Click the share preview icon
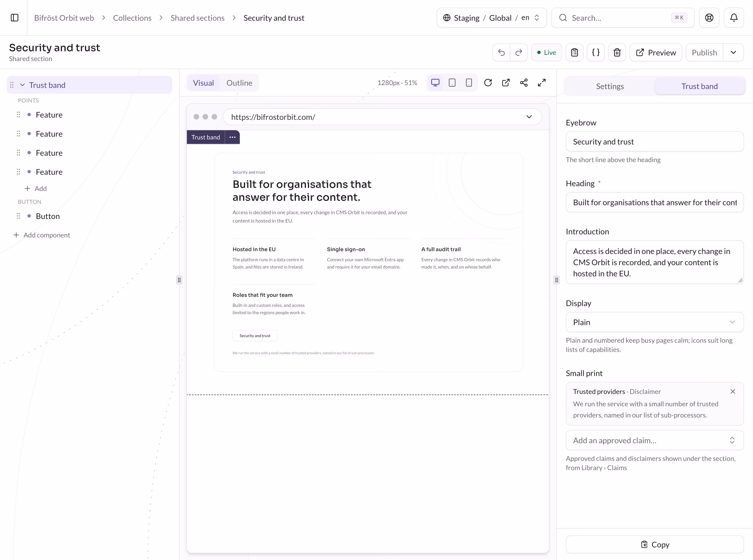The height and width of the screenshot is (560, 753). click(x=524, y=83)
